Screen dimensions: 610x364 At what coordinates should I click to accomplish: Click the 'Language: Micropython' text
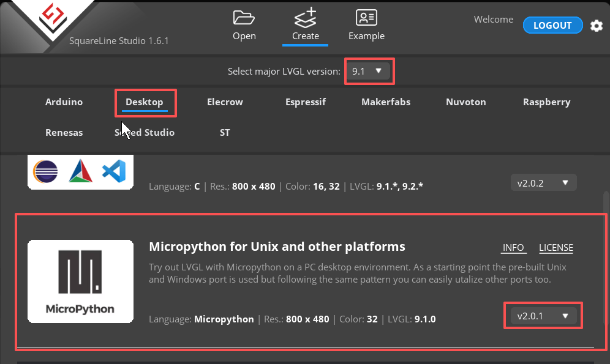point(201,319)
